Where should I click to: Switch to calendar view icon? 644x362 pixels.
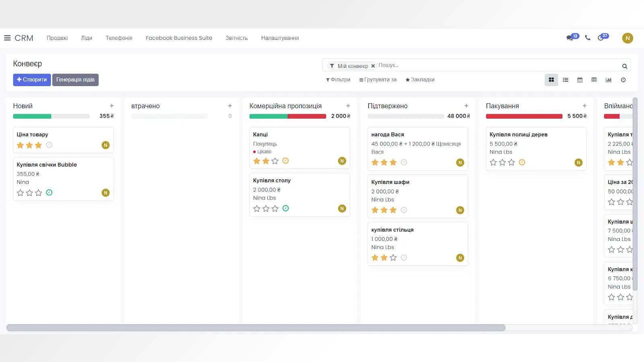coord(580,80)
